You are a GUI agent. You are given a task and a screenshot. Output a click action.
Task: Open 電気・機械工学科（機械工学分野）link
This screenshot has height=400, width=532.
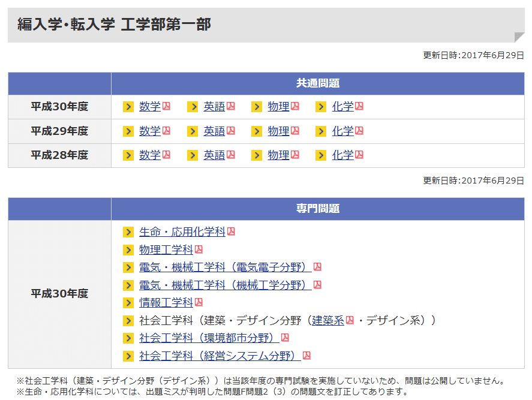pyautogui.click(x=226, y=285)
